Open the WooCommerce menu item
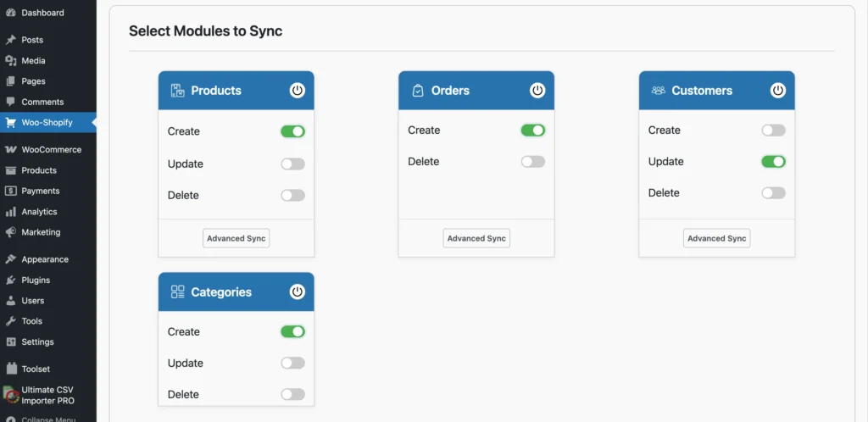The height and width of the screenshot is (422, 868). coord(48,149)
